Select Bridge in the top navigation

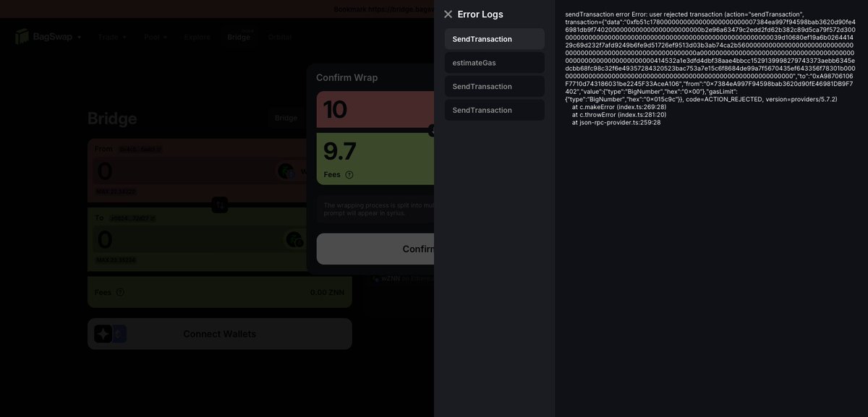click(239, 37)
